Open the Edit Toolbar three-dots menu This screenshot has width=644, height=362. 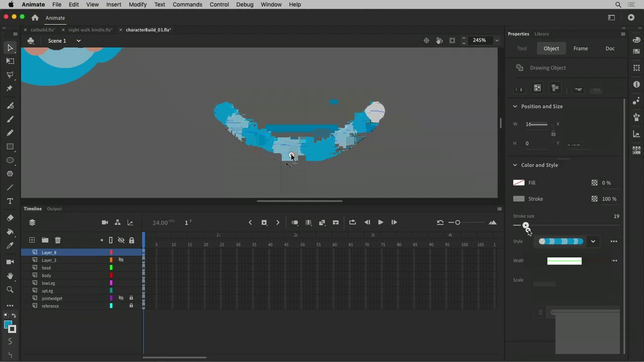click(10, 305)
